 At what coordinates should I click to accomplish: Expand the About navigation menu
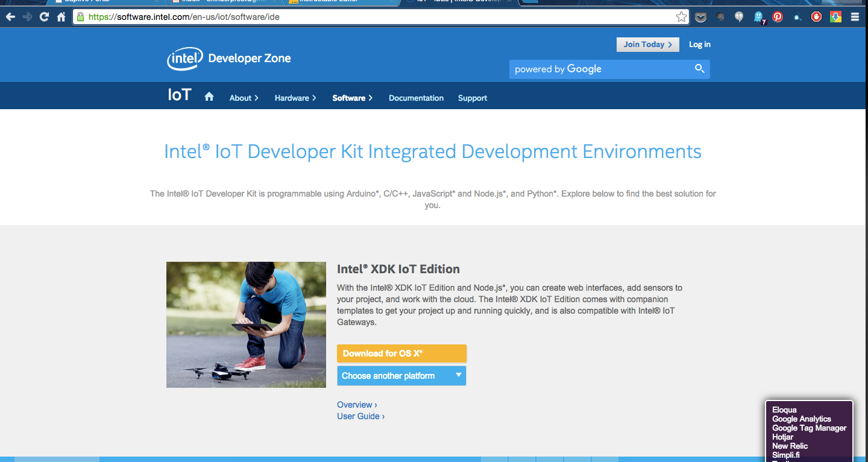(x=244, y=98)
